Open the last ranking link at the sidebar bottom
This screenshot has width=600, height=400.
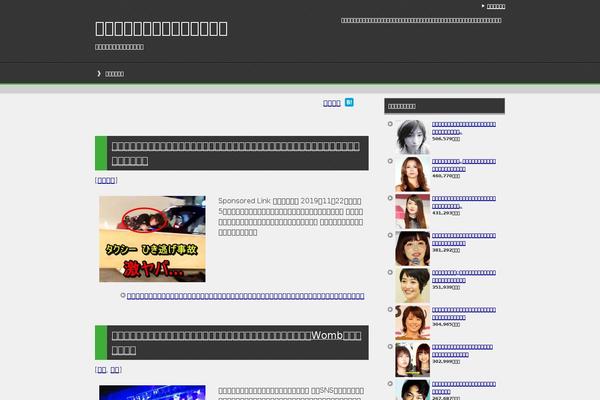(464, 387)
